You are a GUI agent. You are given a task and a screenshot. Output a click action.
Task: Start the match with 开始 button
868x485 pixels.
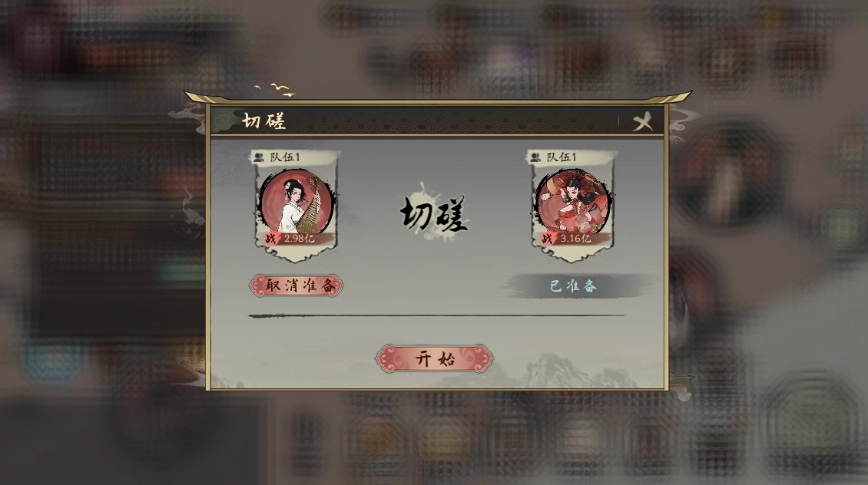(x=434, y=358)
